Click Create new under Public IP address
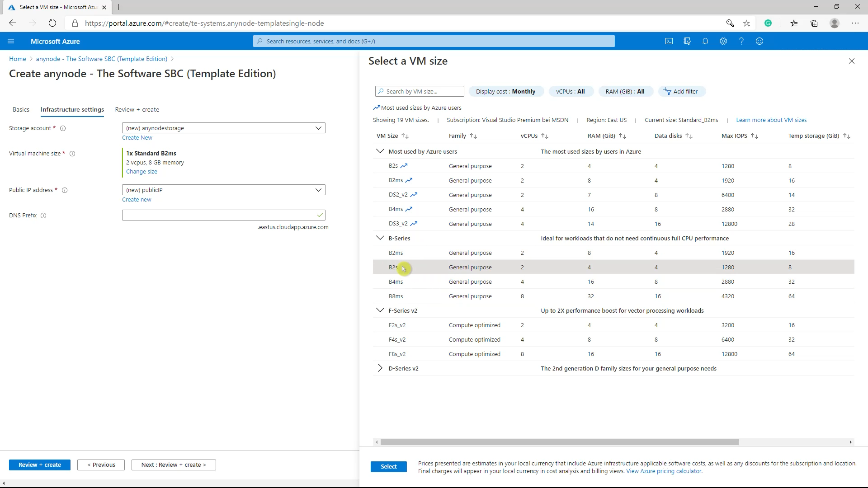 click(137, 200)
